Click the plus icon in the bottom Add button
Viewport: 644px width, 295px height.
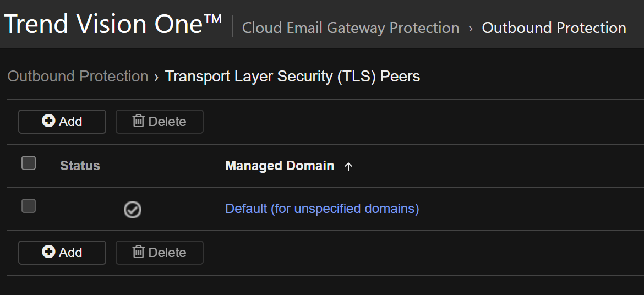48,252
